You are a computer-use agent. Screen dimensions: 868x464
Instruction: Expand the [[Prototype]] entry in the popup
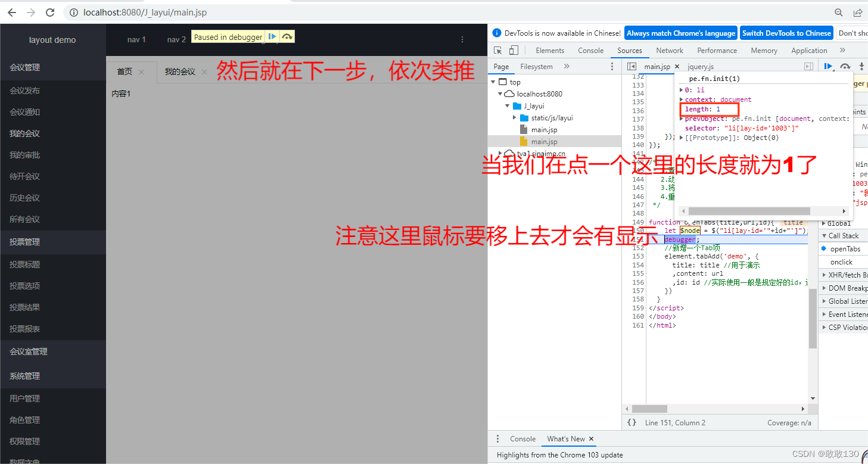coord(682,138)
